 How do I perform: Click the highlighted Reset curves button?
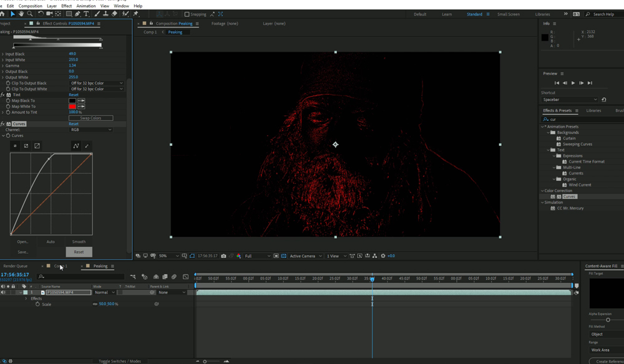coord(79,252)
